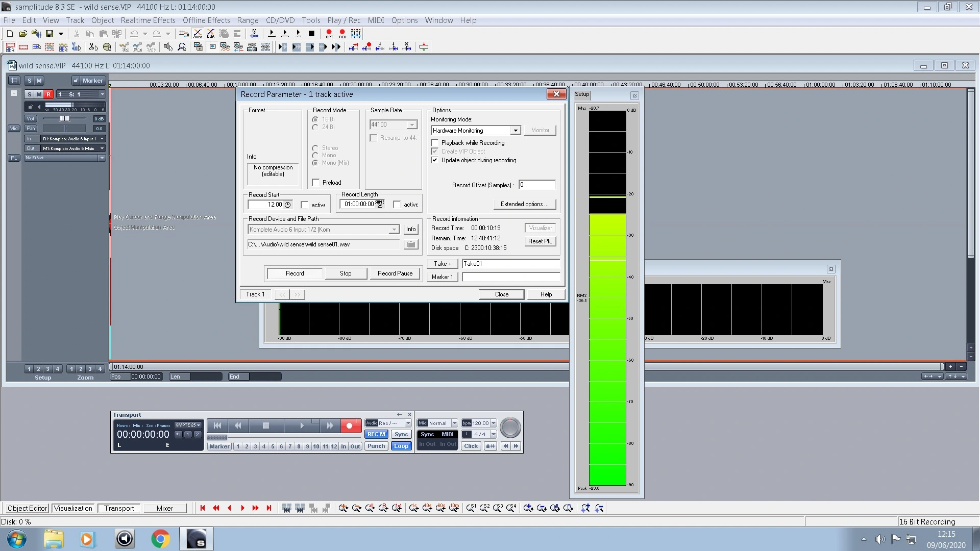
Task: Click the Extended options button
Action: coord(524,204)
